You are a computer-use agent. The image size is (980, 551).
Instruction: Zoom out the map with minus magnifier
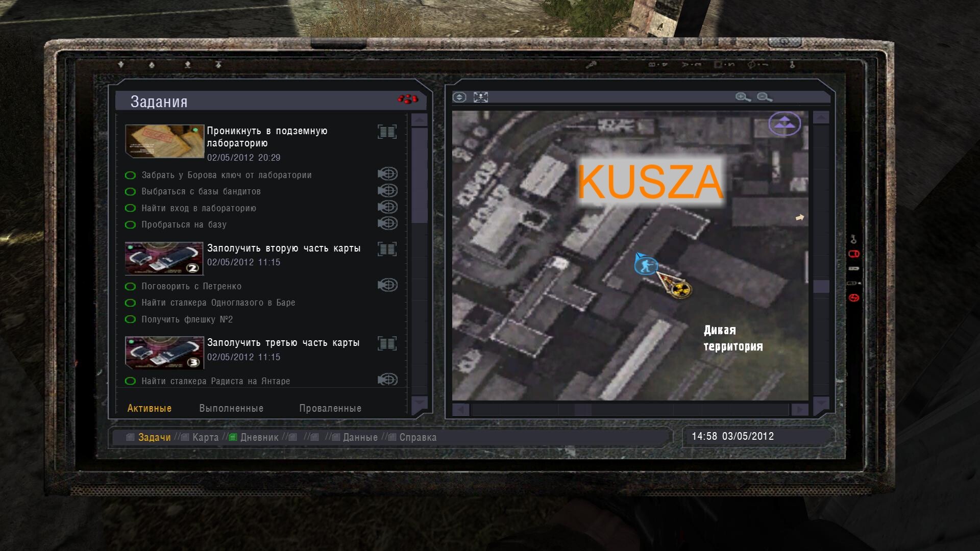[x=764, y=97]
